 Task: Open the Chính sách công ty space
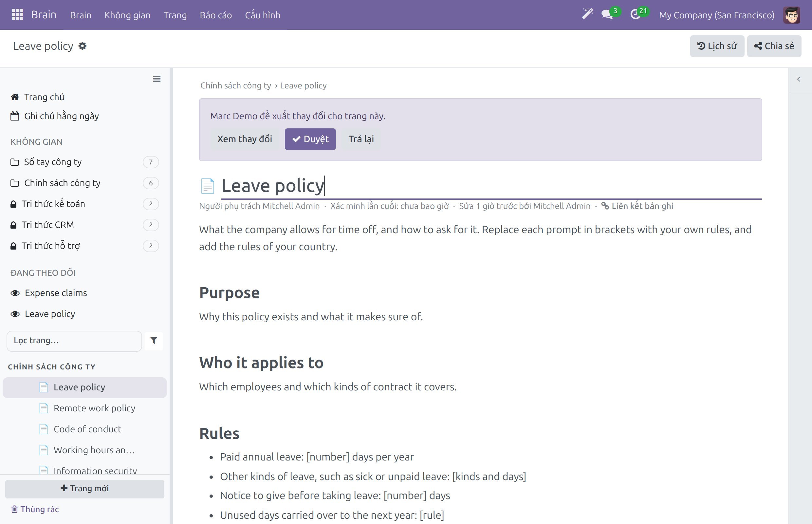(x=84, y=183)
